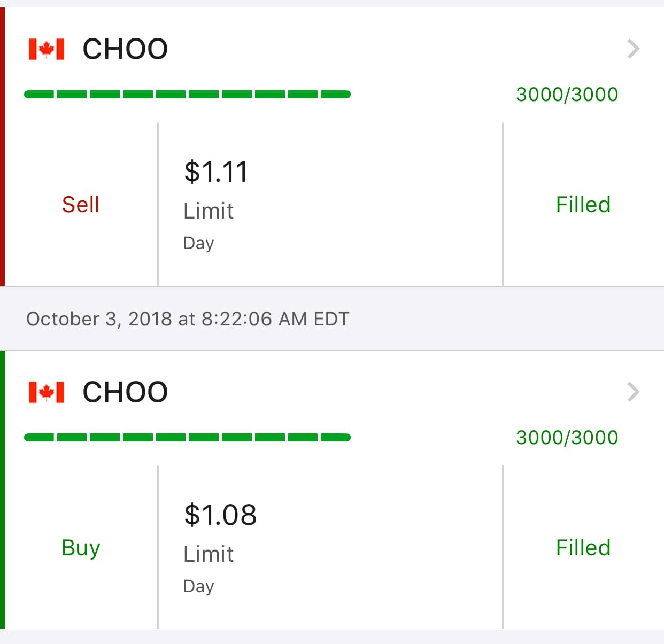Click the October 3, 2018 timestamp header
The height and width of the screenshot is (644, 664).
(x=188, y=319)
